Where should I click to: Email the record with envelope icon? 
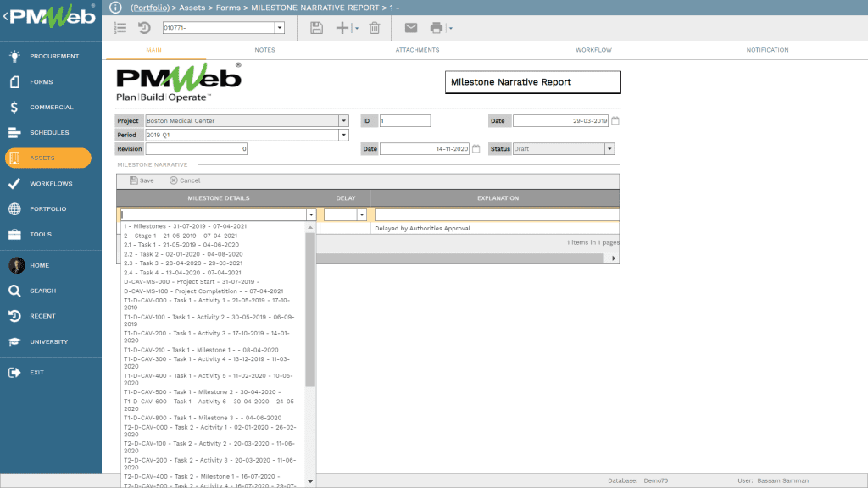(411, 28)
